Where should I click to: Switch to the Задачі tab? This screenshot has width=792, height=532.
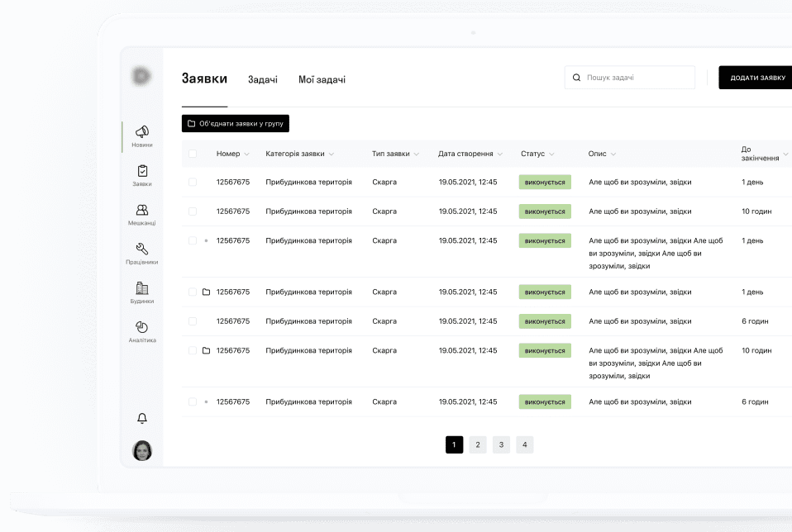pos(263,80)
